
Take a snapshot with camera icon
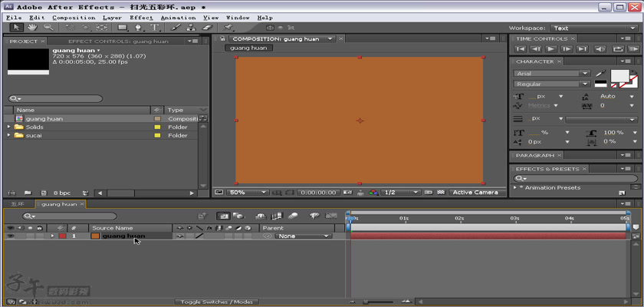347,193
